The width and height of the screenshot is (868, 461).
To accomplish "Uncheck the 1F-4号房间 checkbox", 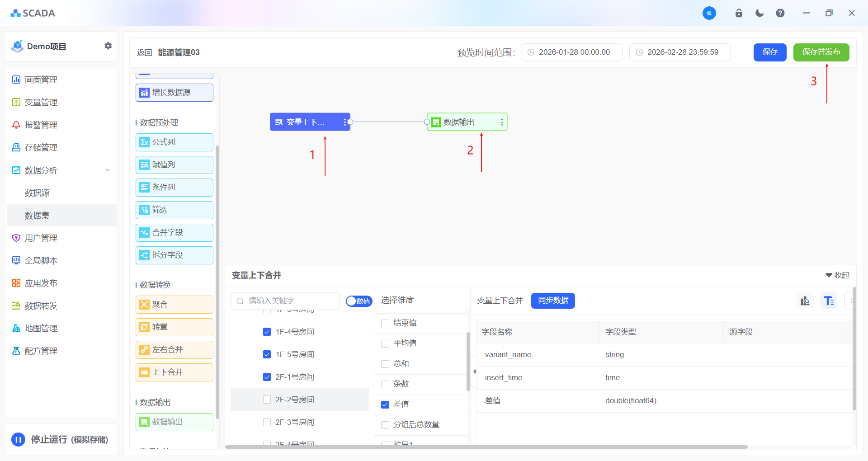I will pos(267,332).
